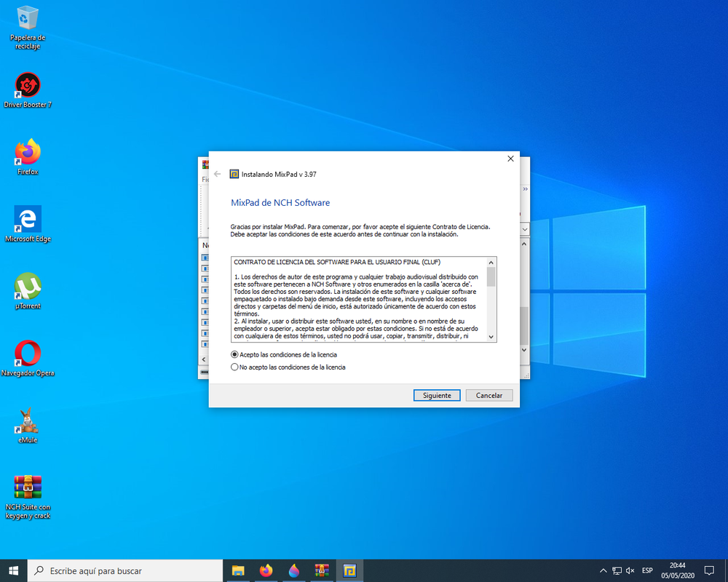Click the ESP language indicator
The width and height of the screenshot is (728, 582).
647,571
